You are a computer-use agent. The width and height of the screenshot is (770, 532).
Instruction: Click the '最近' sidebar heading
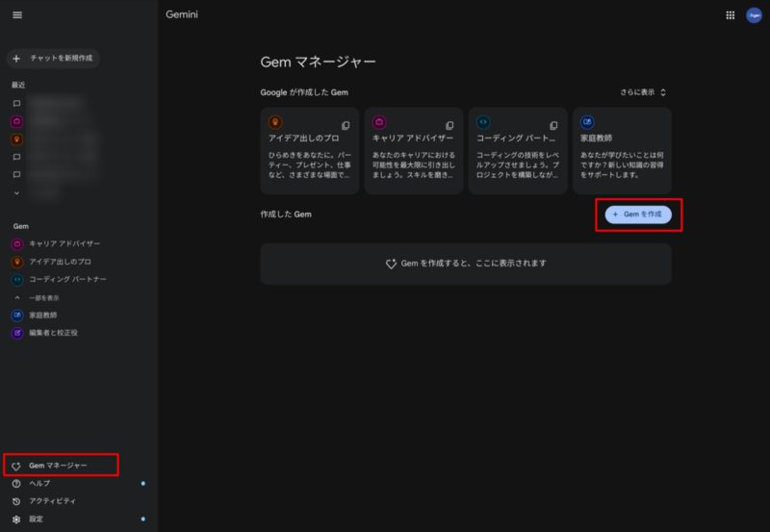(x=18, y=85)
